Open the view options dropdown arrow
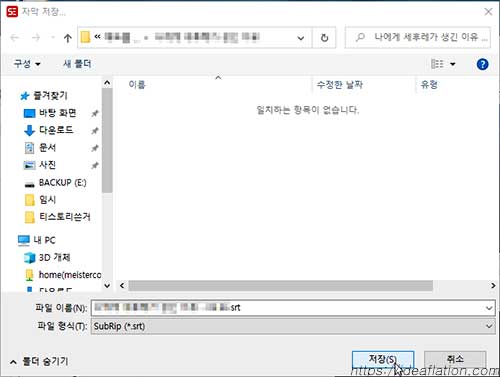 (x=453, y=64)
